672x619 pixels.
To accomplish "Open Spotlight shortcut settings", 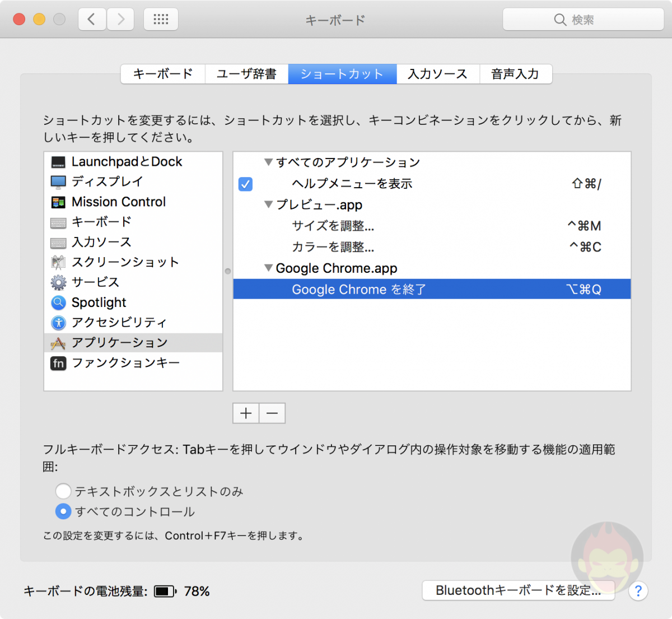I will (x=99, y=302).
